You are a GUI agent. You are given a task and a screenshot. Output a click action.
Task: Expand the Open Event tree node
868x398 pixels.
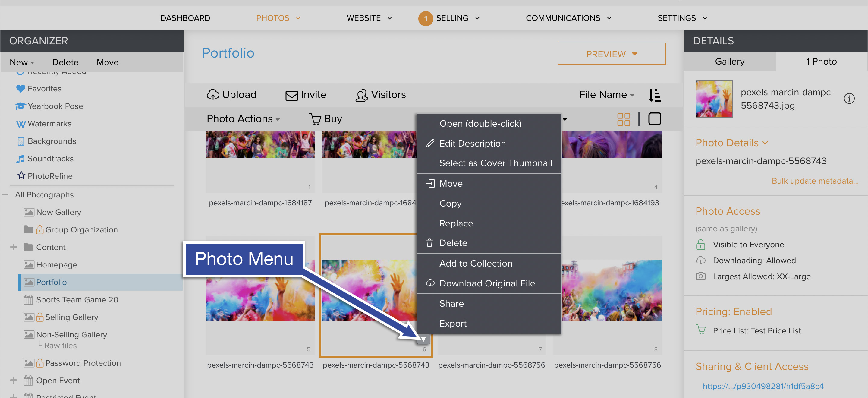(x=14, y=381)
